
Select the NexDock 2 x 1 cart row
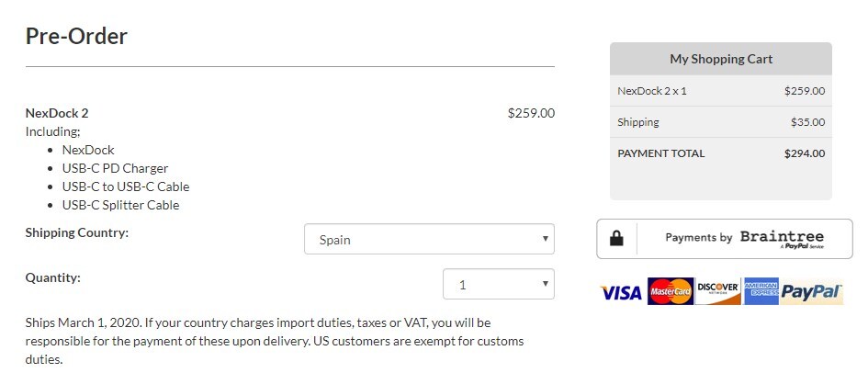721,91
